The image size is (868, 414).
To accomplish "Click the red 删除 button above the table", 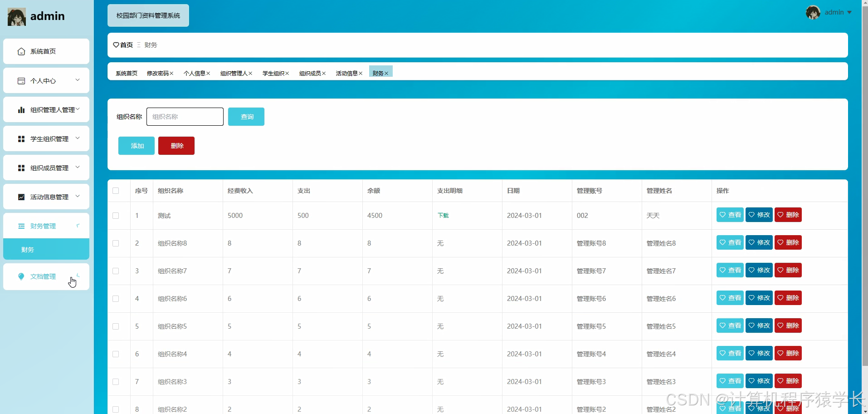I will pos(176,146).
